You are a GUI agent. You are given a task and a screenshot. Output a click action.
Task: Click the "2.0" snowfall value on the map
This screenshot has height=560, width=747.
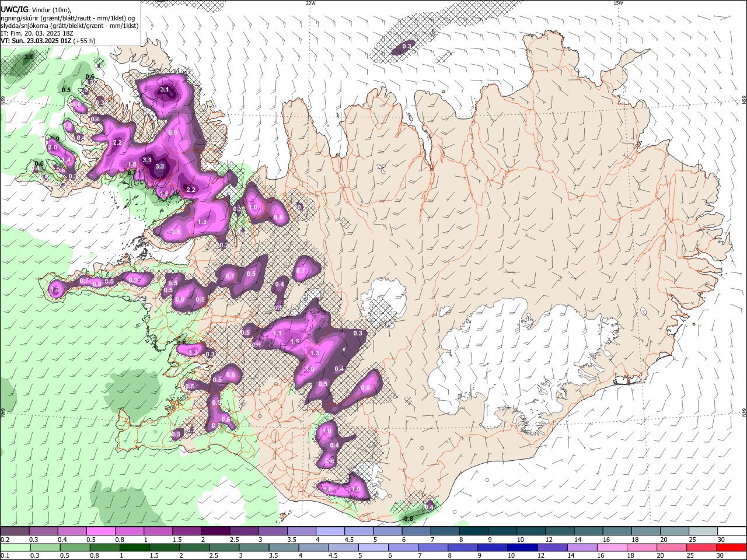[x=53, y=148]
